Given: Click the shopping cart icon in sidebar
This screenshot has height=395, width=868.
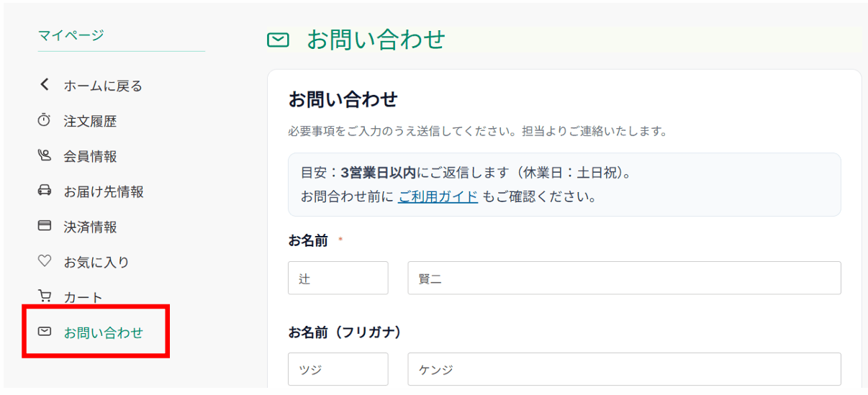Looking at the screenshot, I should click(45, 296).
